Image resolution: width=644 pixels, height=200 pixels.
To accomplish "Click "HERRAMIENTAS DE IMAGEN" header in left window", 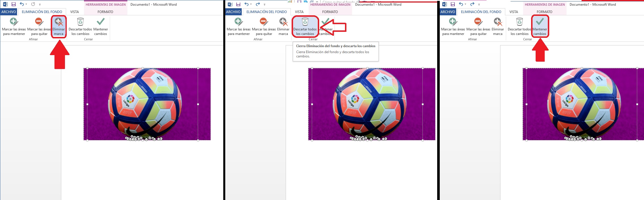I will (106, 5).
